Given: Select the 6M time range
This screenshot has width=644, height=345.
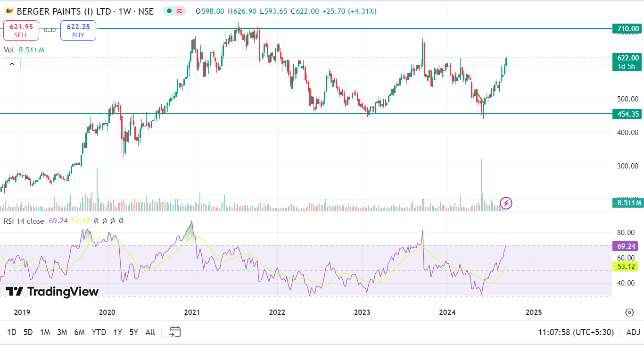Looking at the screenshot, I should coord(79,332).
